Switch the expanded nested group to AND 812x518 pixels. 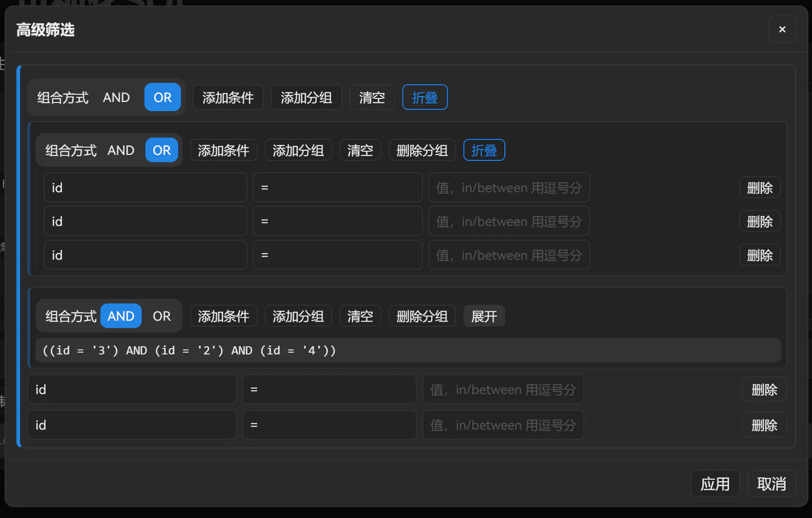tap(121, 150)
